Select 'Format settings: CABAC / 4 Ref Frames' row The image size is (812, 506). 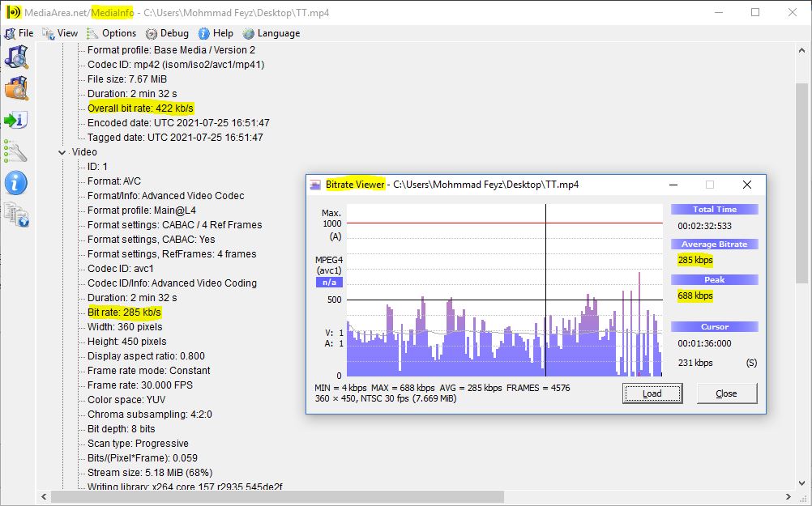click(x=174, y=225)
